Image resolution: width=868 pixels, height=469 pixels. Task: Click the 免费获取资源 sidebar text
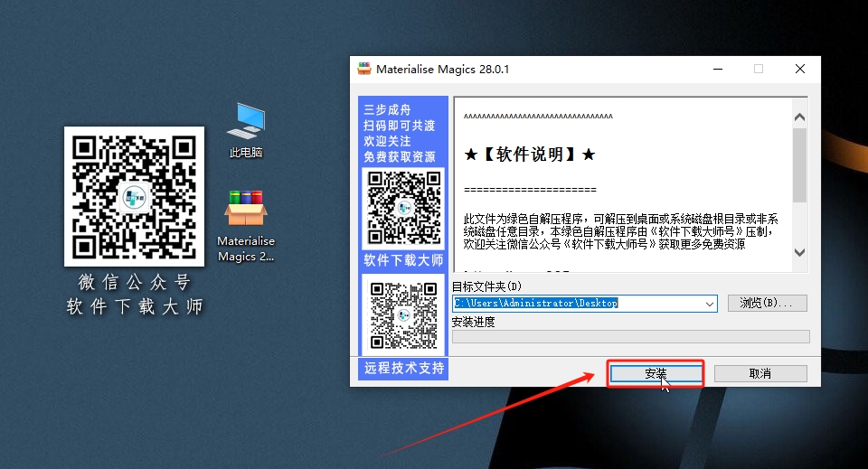[400, 157]
